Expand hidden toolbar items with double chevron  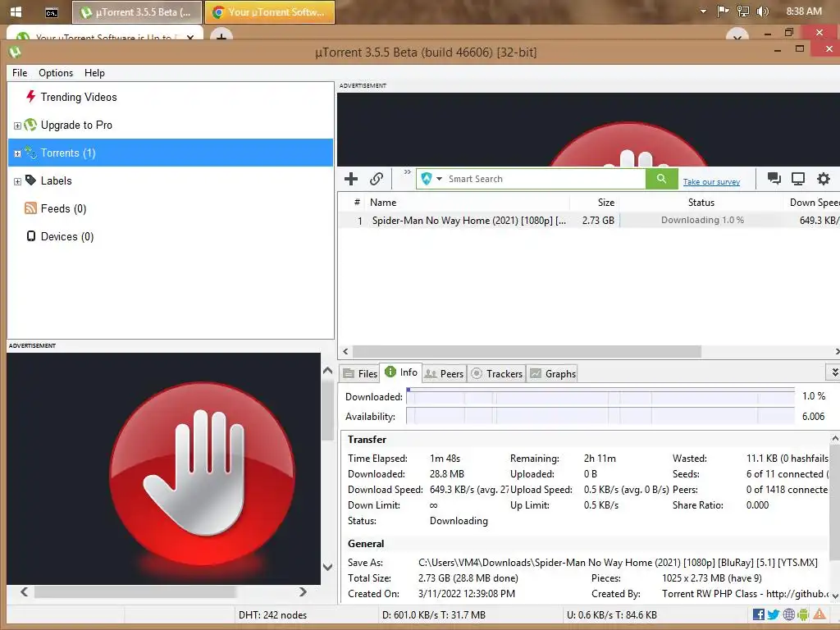pos(408,172)
